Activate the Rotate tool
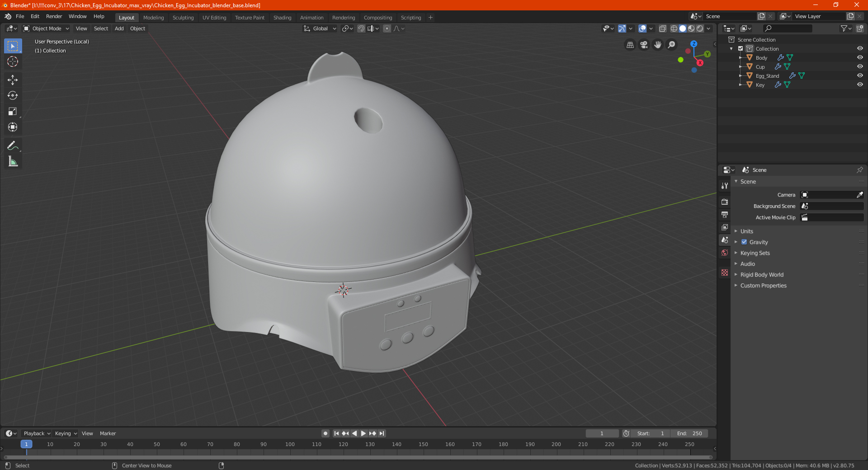 pos(13,96)
